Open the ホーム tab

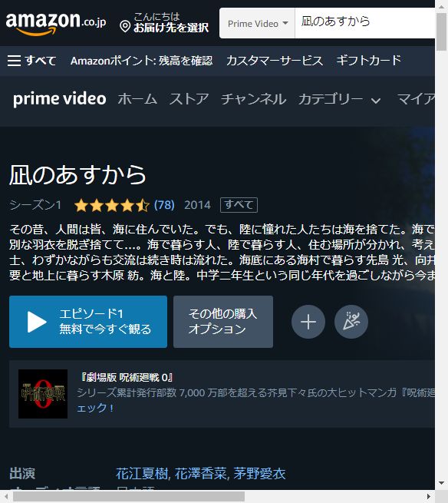137,99
